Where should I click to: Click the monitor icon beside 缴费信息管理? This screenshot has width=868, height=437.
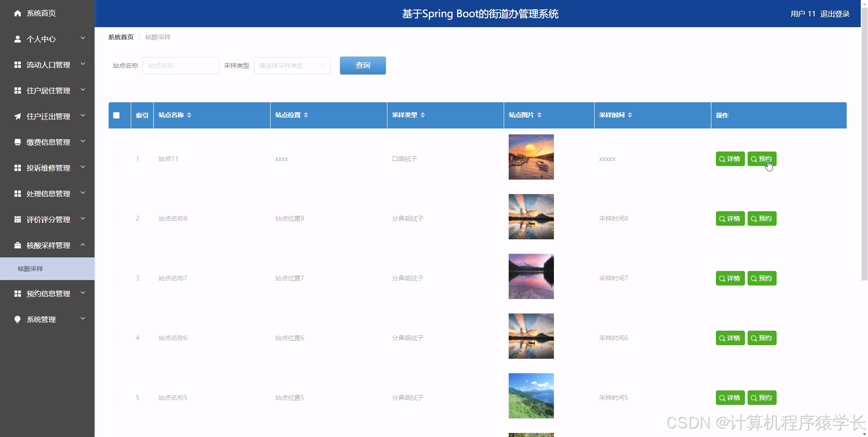click(18, 142)
